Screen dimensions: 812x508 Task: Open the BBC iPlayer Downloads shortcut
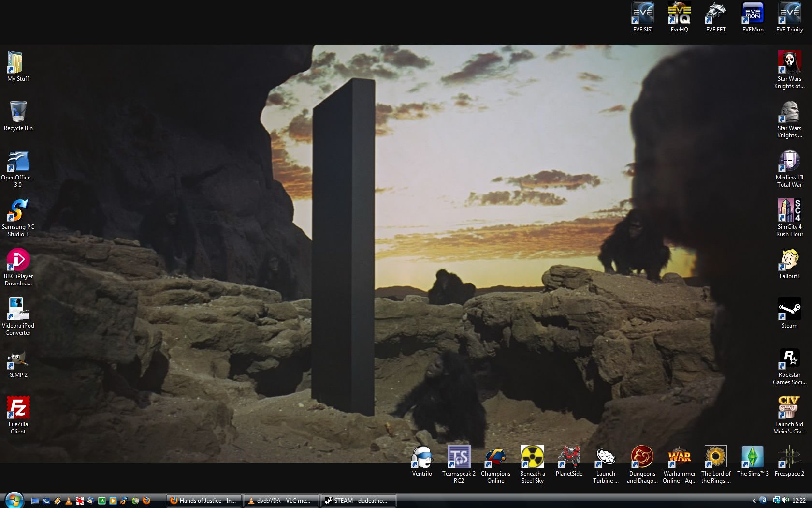coord(18,260)
